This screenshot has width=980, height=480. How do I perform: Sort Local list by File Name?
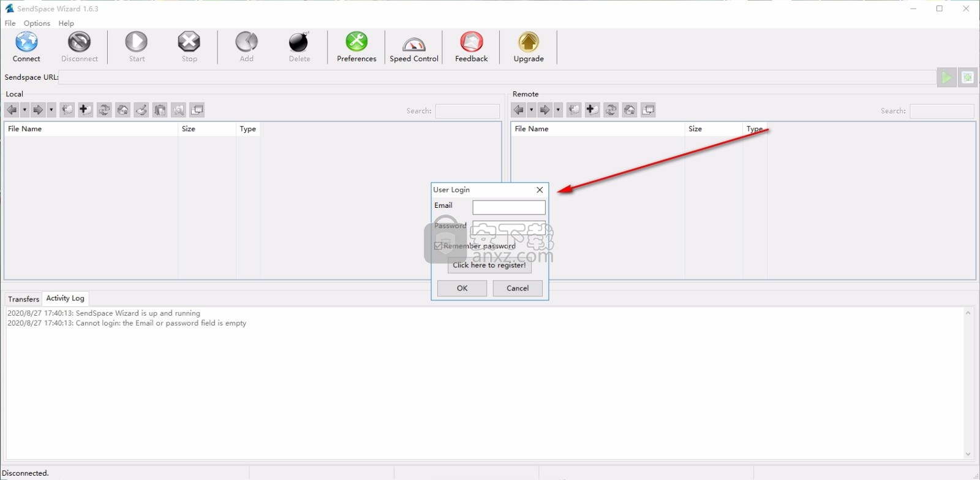[91, 129]
